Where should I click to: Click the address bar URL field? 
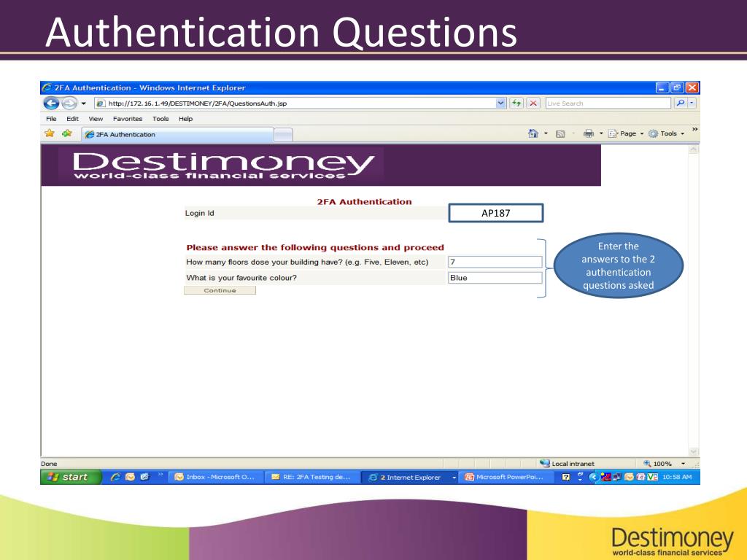[x=295, y=104]
